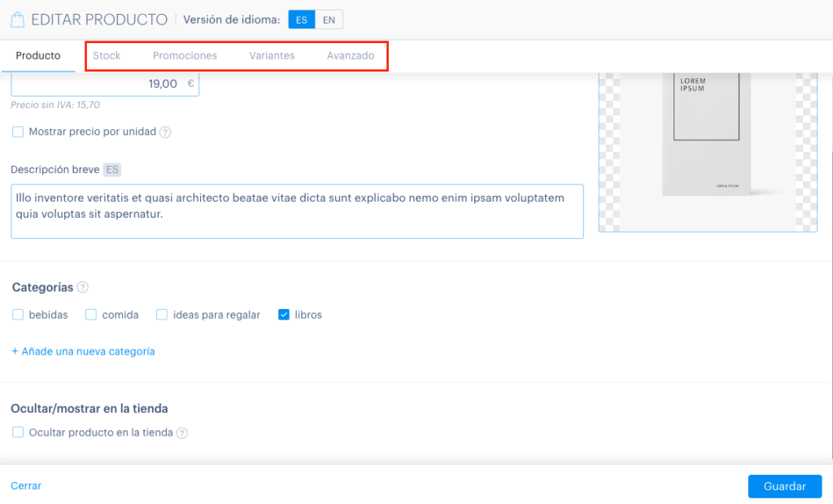Save with the Guardar button

[x=785, y=486]
